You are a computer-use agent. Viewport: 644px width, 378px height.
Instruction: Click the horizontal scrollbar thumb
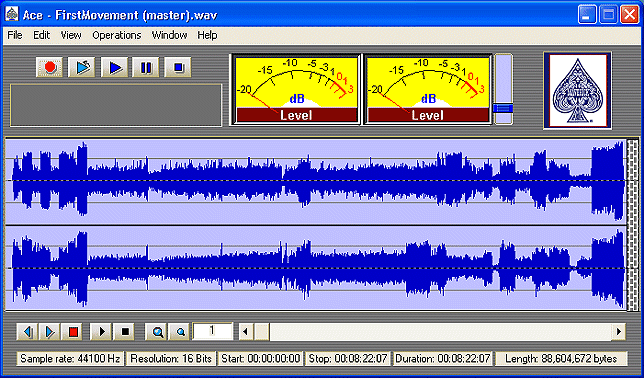tap(261, 332)
